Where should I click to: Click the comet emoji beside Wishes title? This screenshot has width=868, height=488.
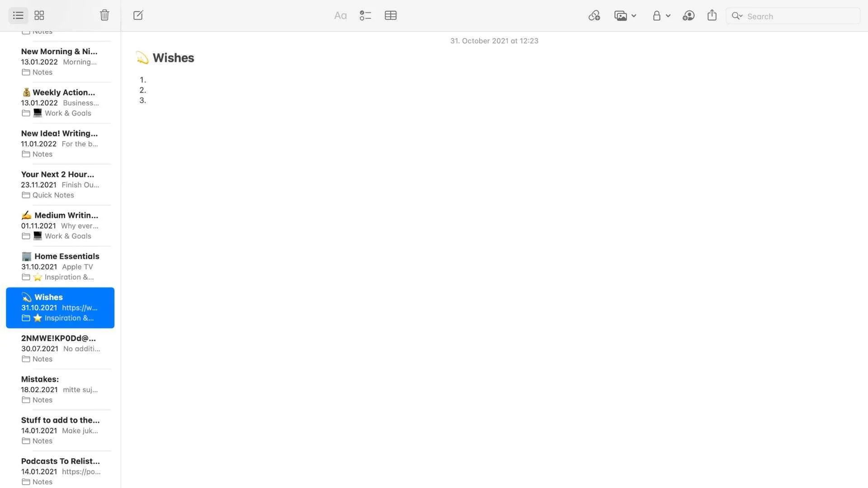click(x=142, y=58)
